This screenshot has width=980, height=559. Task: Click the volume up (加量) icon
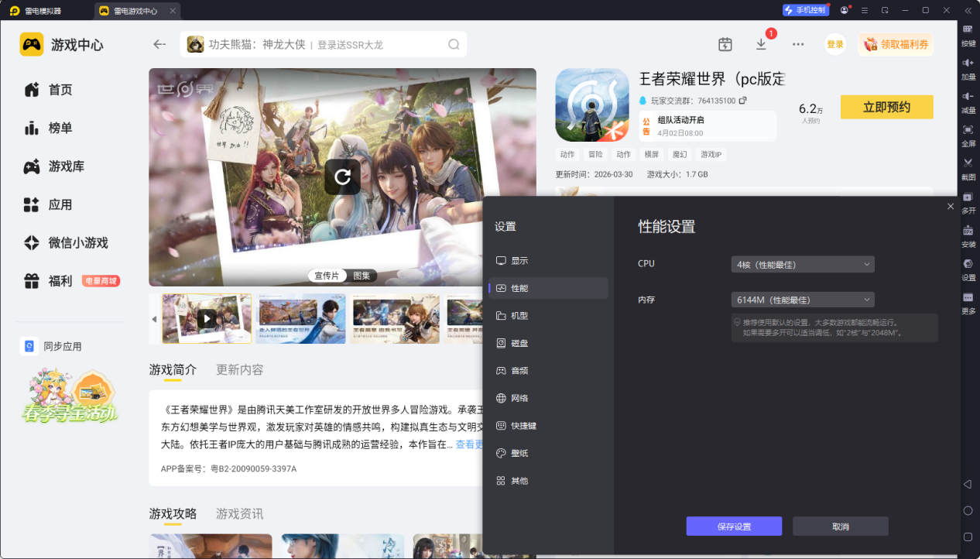(x=968, y=63)
